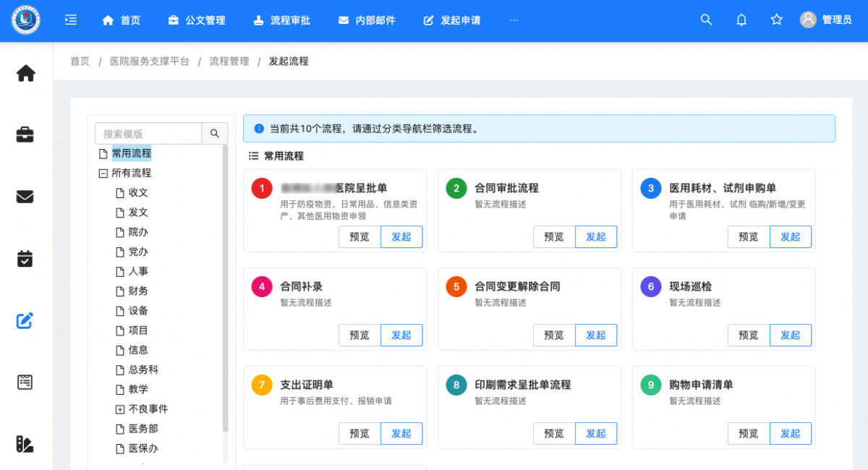Open the pencil-and-ruler icon in the left sidebar
The width and height of the screenshot is (868, 470).
26,444
